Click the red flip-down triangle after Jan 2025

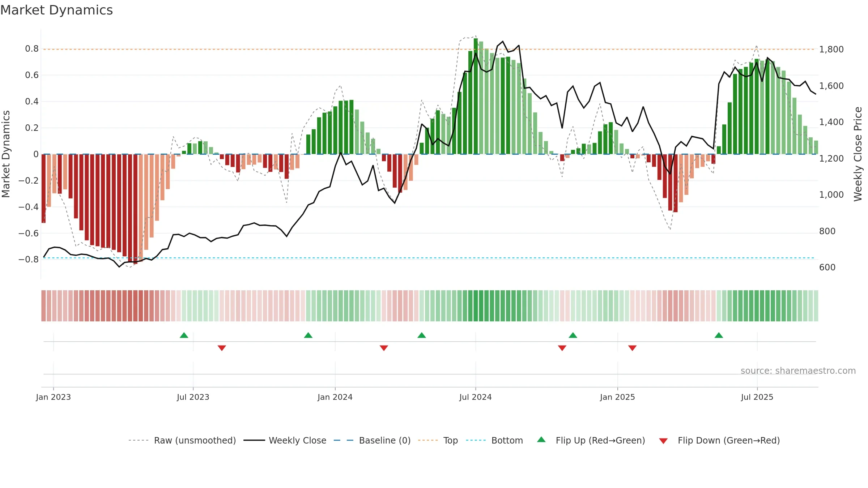[632, 348]
